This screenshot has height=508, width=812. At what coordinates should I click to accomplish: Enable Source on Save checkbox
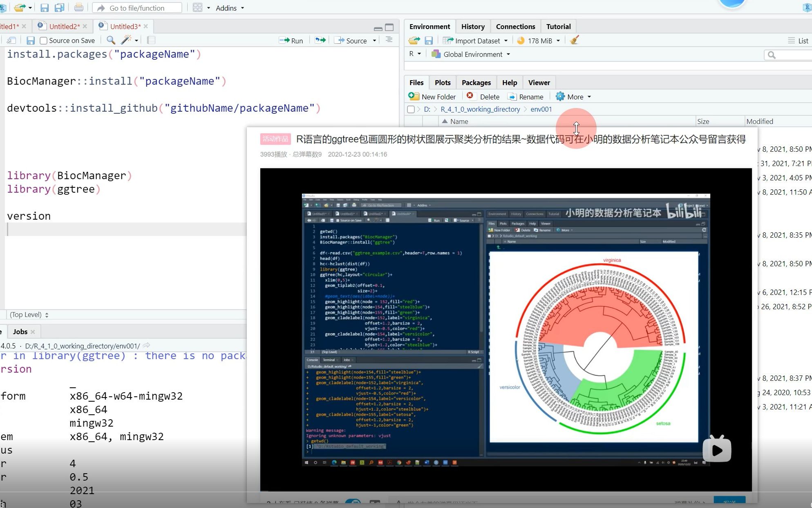[x=44, y=40]
